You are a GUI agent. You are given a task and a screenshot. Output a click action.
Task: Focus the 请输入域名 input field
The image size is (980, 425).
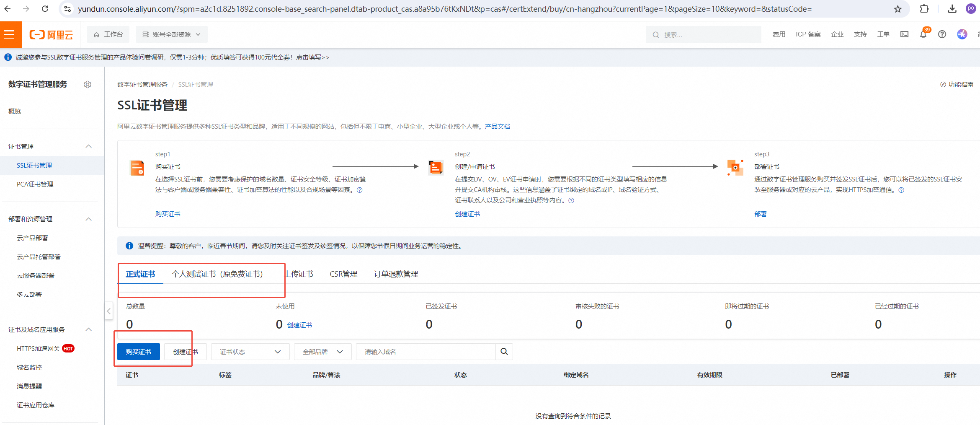click(x=426, y=352)
